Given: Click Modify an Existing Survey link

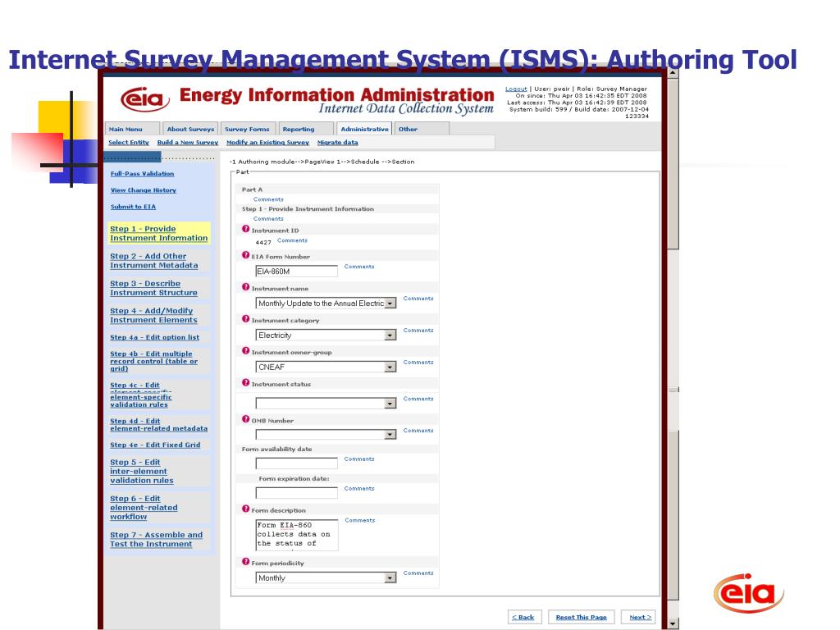Looking at the screenshot, I should pyautogui.click(x=268, y=143).
